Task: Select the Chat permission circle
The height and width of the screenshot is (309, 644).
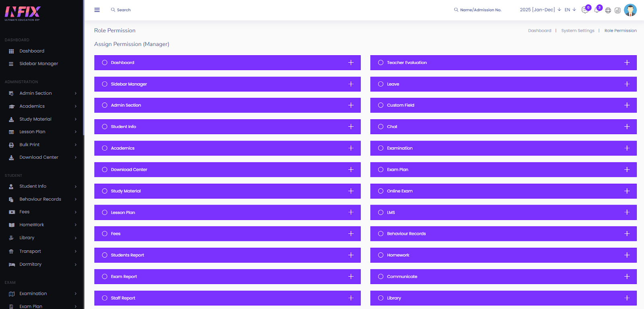Action: pos(381,127)
